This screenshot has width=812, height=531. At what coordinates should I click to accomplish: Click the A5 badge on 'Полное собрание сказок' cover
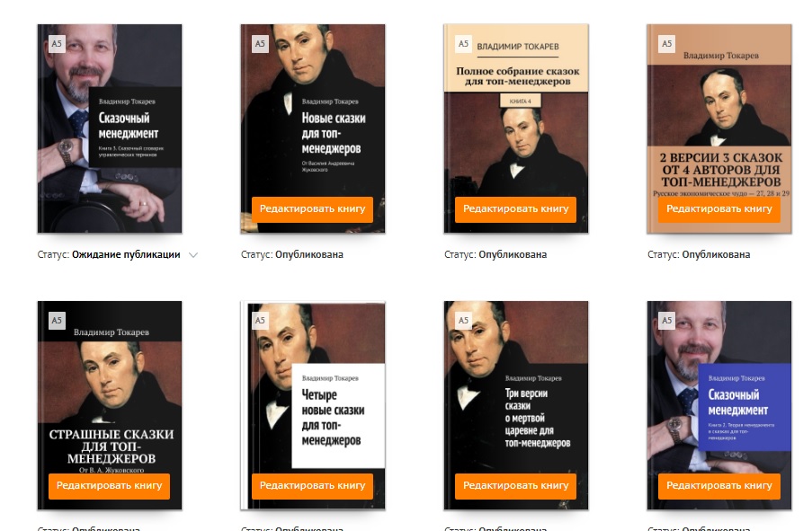(x=463, y=44)
